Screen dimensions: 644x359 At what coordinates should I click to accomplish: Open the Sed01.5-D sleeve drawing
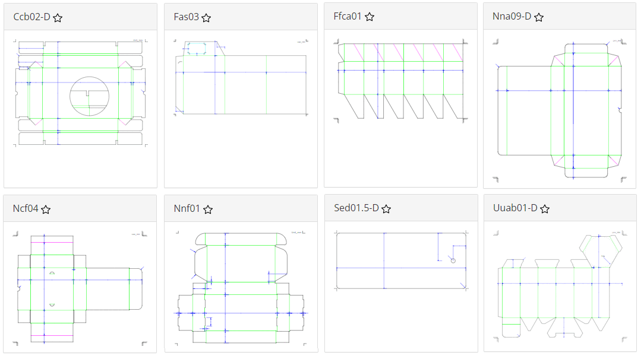click(x=401, y=261)
